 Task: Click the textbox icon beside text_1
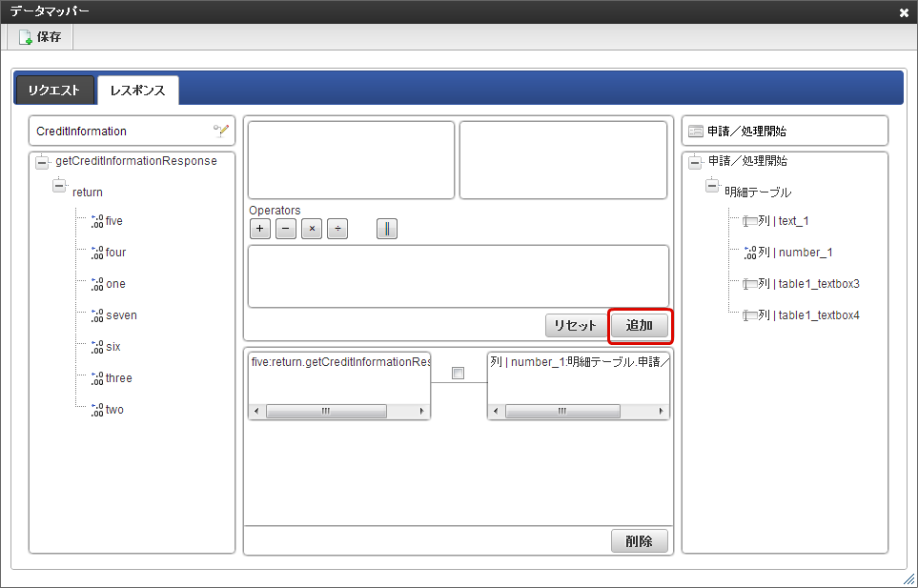750,221
